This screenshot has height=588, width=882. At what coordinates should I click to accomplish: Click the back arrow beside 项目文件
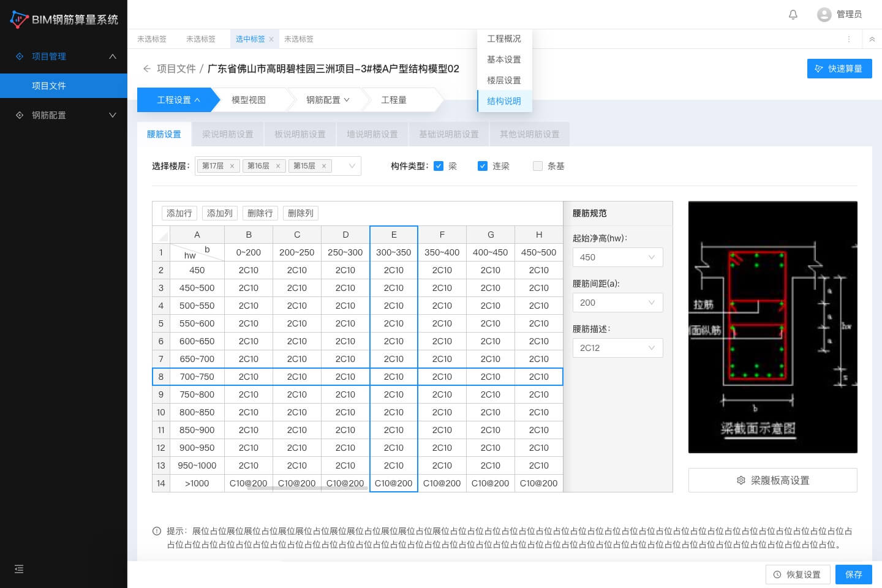pyautogui.click(x=146, y=69)
